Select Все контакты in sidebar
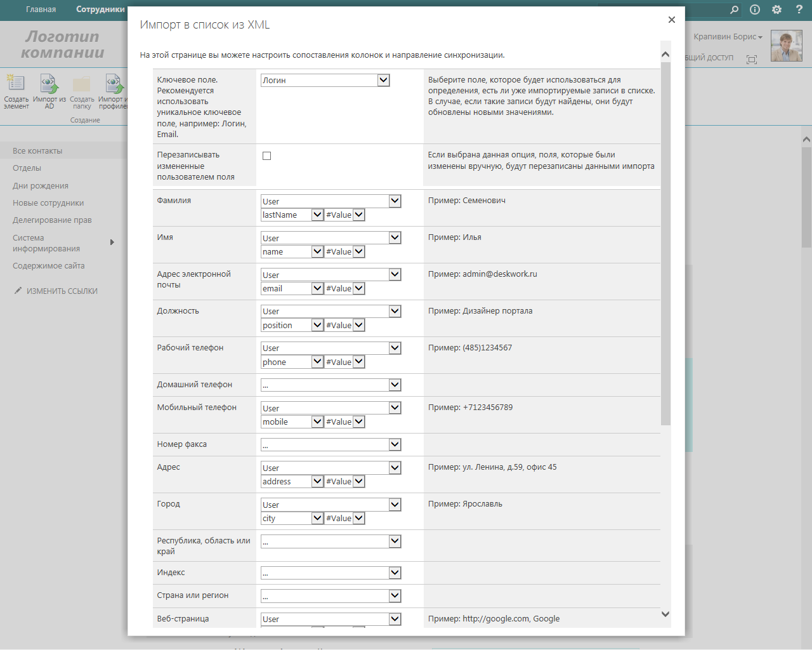Image resolution: width=812 pixels, height=650 pixels. (37, 151)
